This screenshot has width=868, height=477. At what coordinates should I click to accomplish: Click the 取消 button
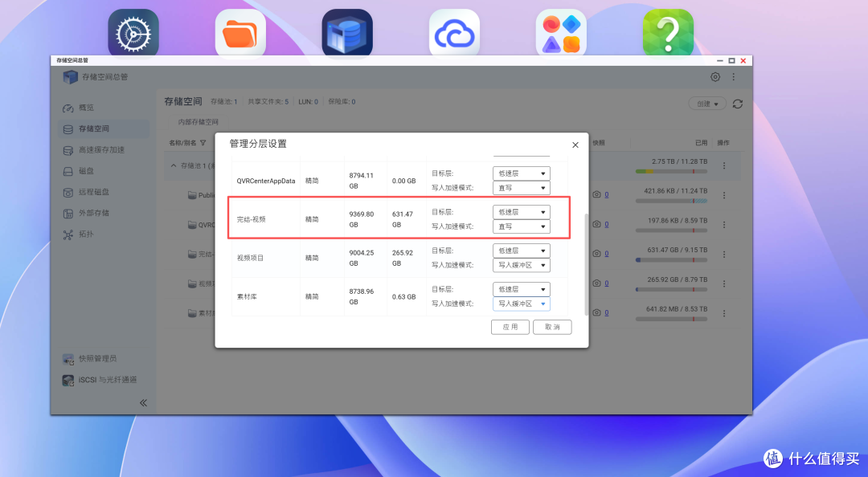(x=552, y=327)
